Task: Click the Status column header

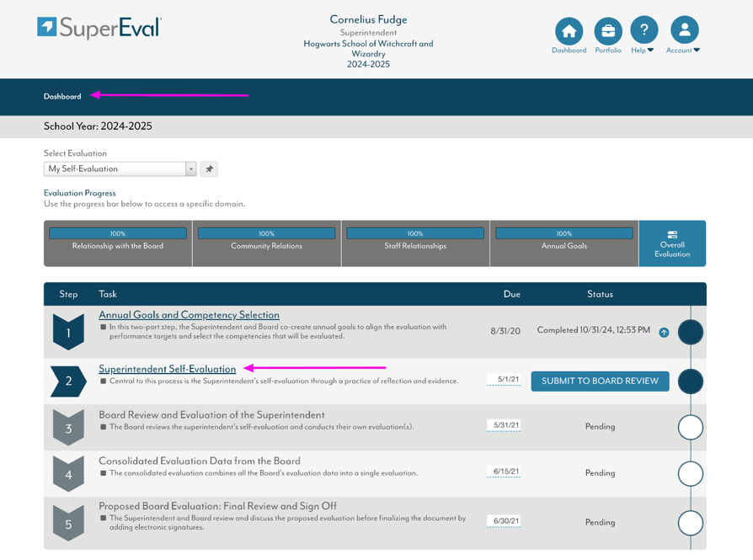Action: pos(600,295)
